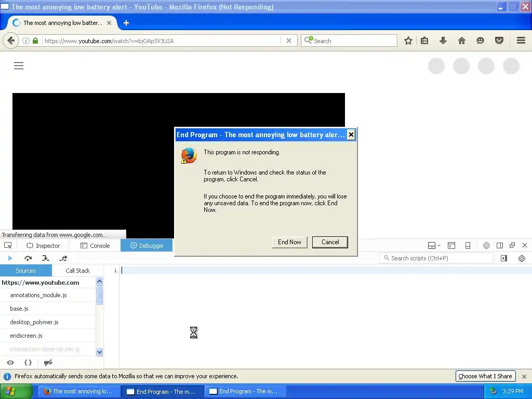Bookmark this page with the star icon
The width and height of the screenshot is (532, 399).
[x=408, y=41]
